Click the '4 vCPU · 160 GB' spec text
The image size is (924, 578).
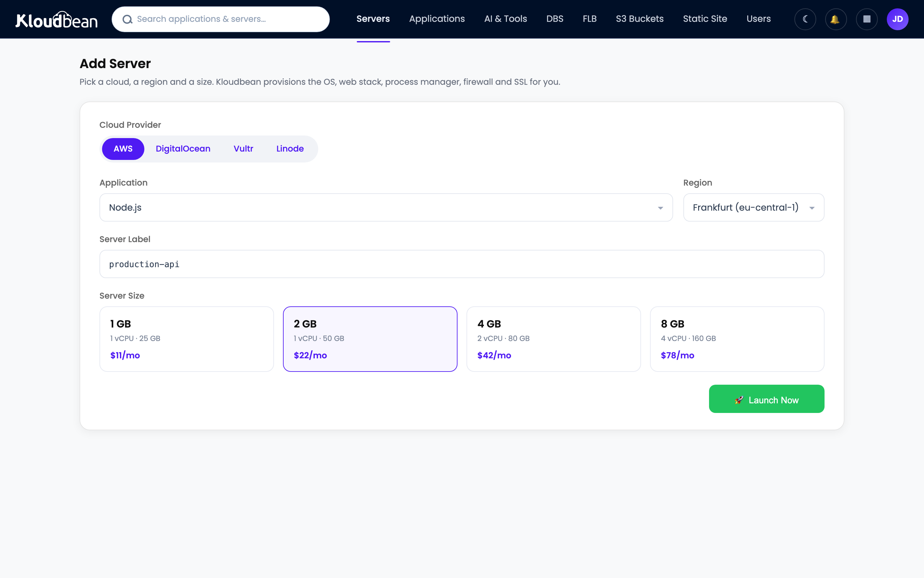pos(688,338)
